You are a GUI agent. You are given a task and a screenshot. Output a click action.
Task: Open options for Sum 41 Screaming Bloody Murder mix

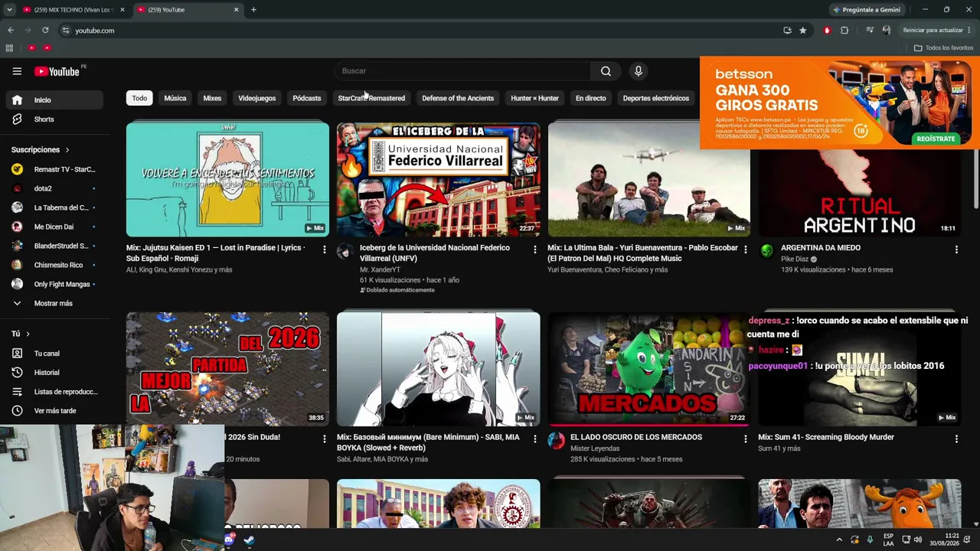point(956,439)
